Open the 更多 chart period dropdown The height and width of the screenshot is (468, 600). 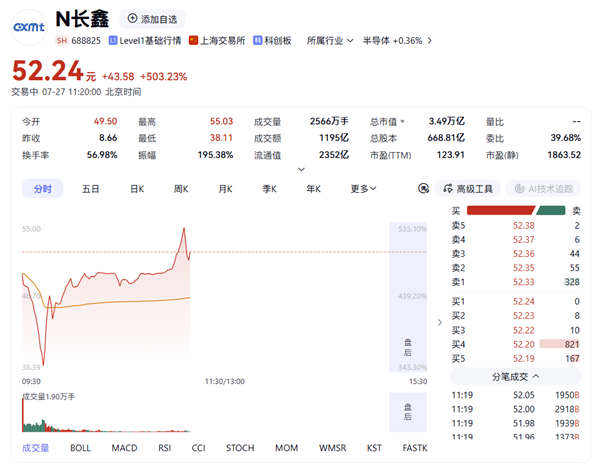[x=363, y=189]
